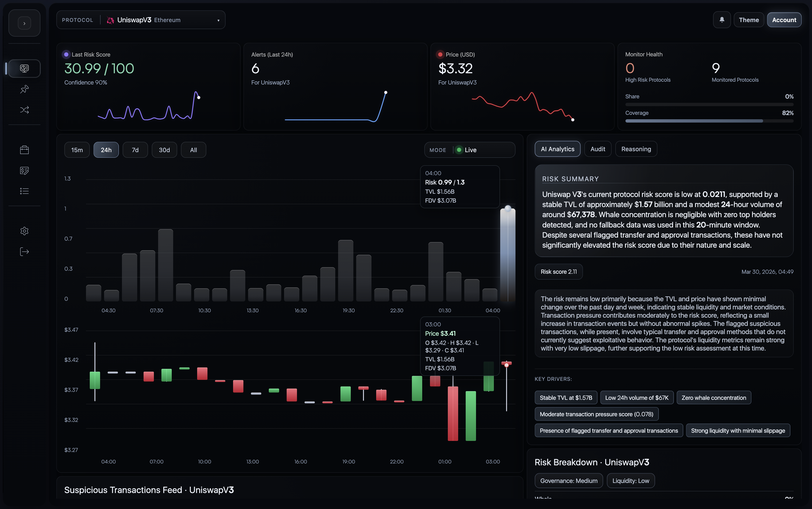The height and width of the screenshot is (509, 812).
Task: Click the Risk score 2.11 chip
Action: (558, 272)
